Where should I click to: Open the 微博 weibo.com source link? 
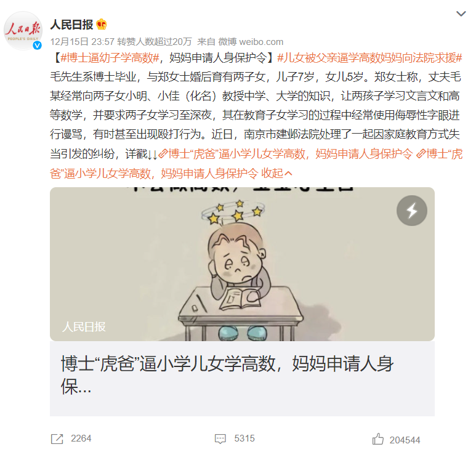click(x=251, y=42)
